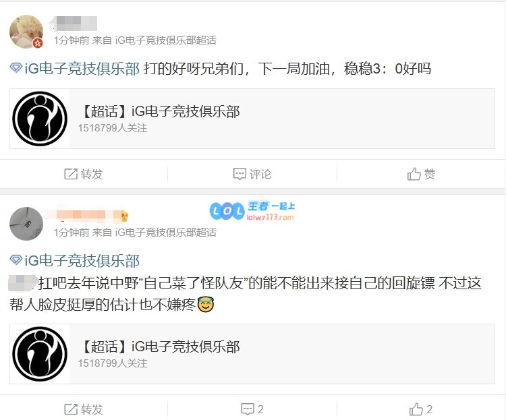Like the first post via thumbs-up icon
The width and height of the screenshot is (506, 420).
coord(414,174)
